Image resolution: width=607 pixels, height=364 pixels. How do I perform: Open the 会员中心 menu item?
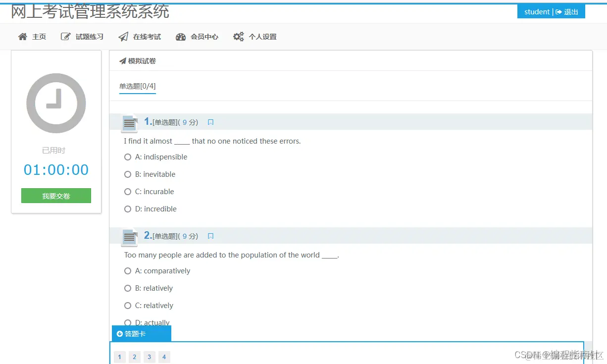pos(197,37)
